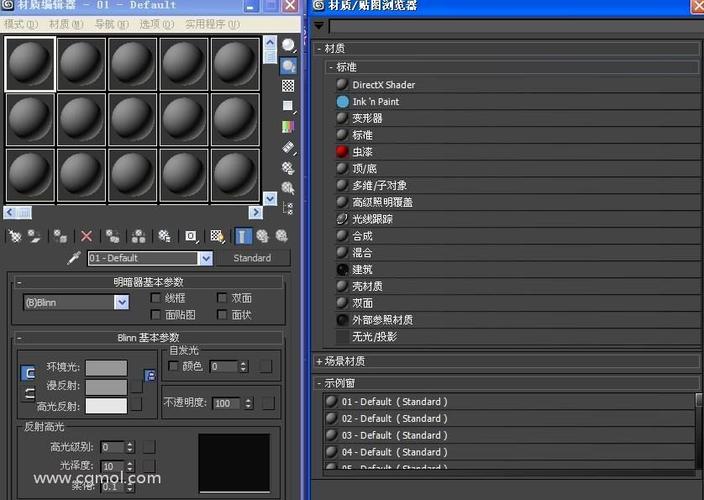Click Put Material to Scene icon
The width and height of the screenshot is (704, 500).
[34, 236]
